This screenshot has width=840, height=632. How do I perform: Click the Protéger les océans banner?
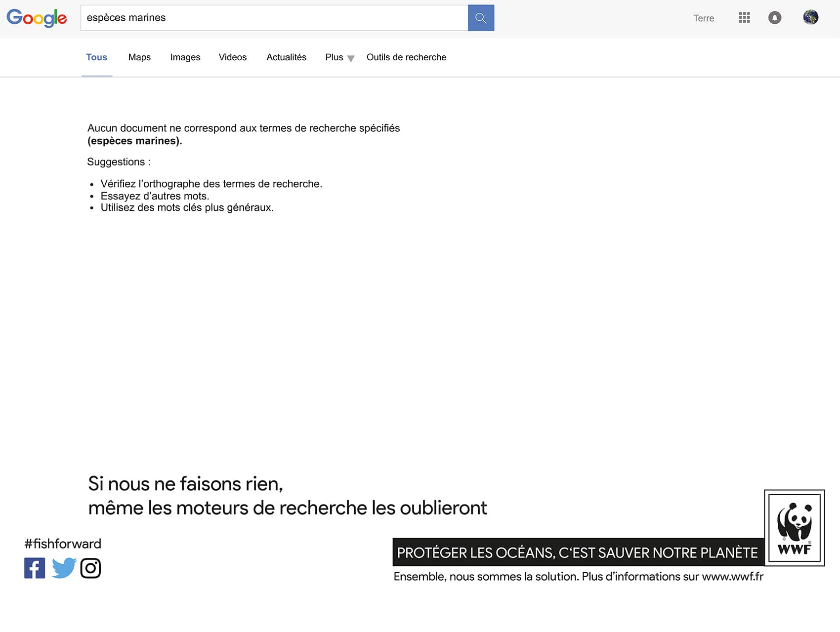(x=577, y=553)
